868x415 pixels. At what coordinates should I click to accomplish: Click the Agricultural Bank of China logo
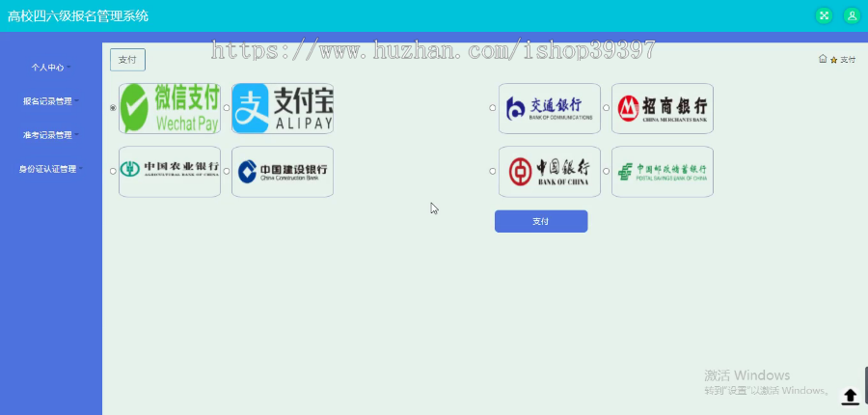point(170,172)
